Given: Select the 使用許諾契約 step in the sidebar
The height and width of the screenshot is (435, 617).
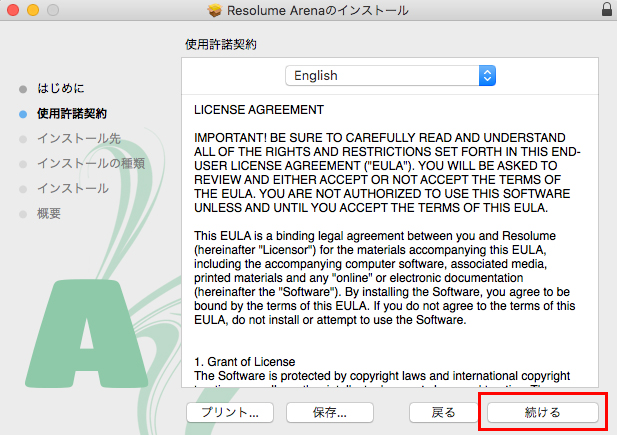Looking at the screenshot, I should pos(72,114).
